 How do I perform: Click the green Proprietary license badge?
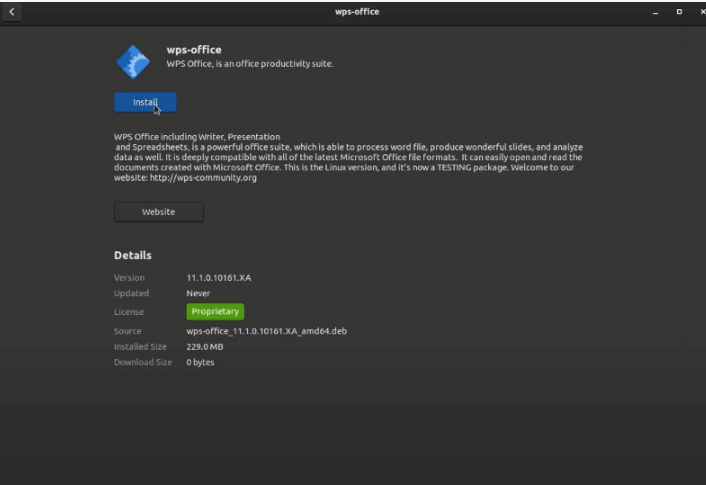point(215,311)
